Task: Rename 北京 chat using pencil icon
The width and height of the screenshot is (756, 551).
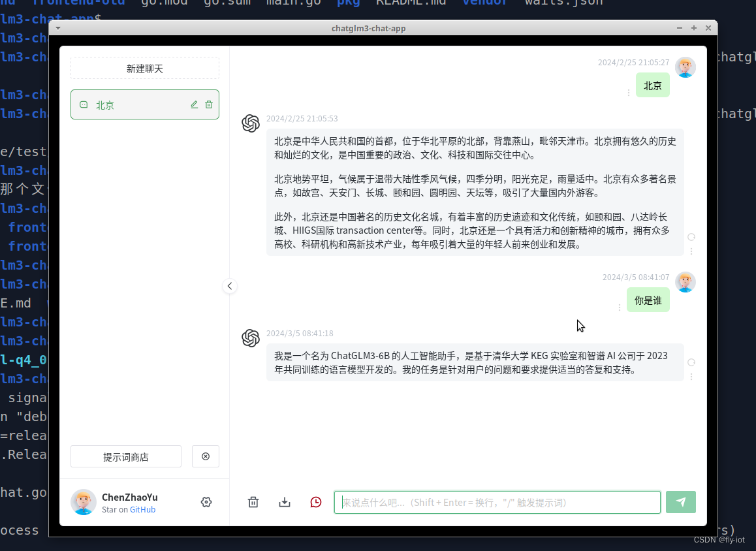Action: pos(194,104)
